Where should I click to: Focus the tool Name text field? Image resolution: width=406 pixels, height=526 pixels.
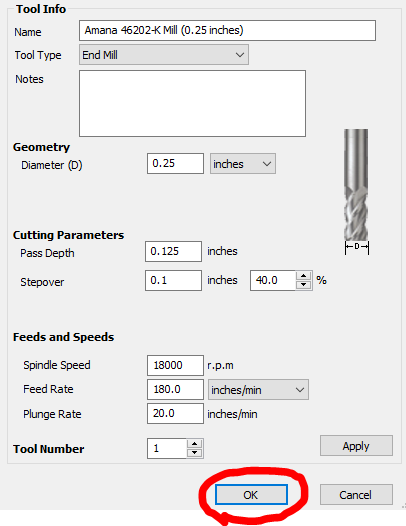click(x=227, y=31)
